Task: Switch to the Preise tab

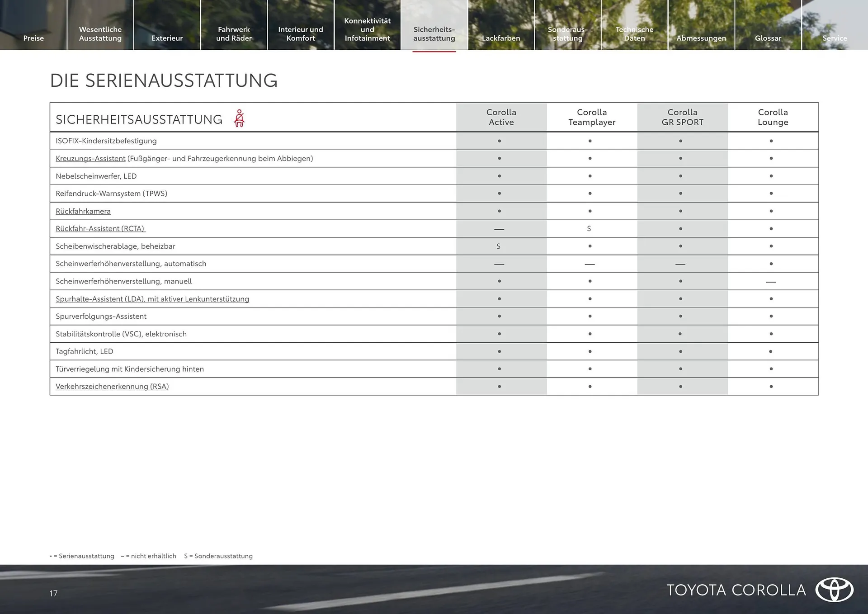Action: coord(33,38)
